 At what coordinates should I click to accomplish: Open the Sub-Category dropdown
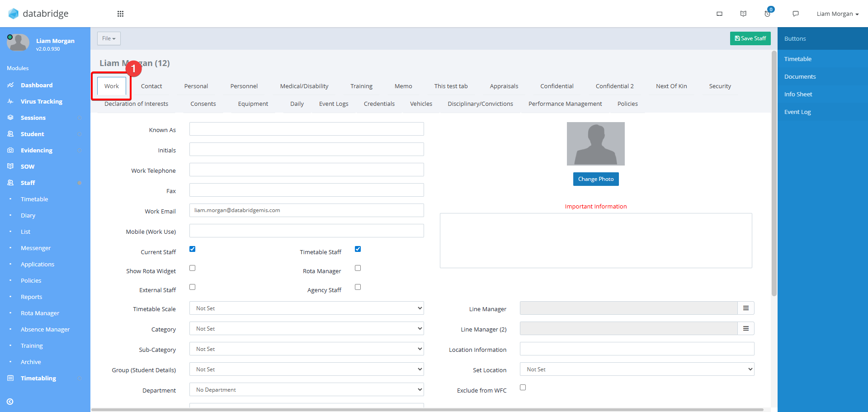point(307,349)
